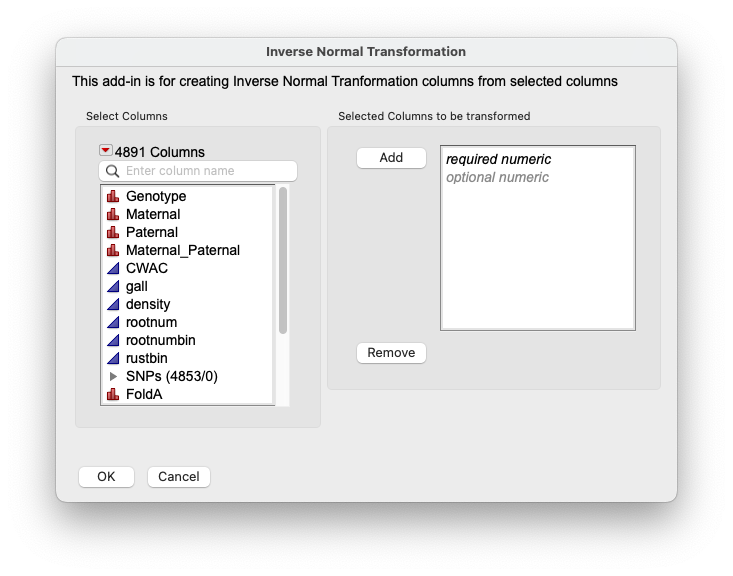Viewport: 733px width, 576px height.
Task: Click the continuous icon beside rootnumbin
Action: pos(113,340)
